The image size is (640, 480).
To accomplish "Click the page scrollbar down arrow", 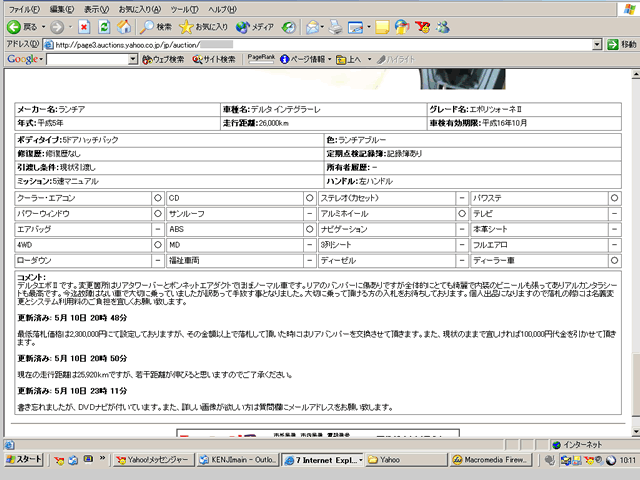I will (x=636, y=431).
